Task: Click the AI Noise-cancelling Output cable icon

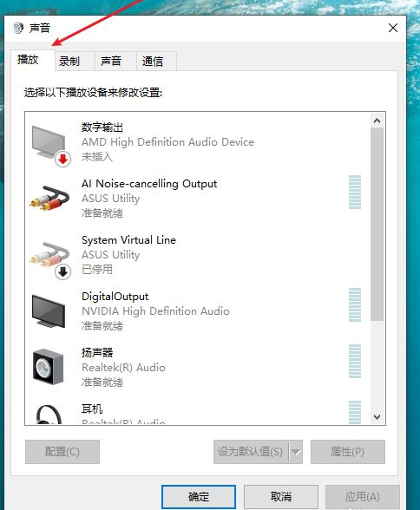Action: click(x=49, y=198)
